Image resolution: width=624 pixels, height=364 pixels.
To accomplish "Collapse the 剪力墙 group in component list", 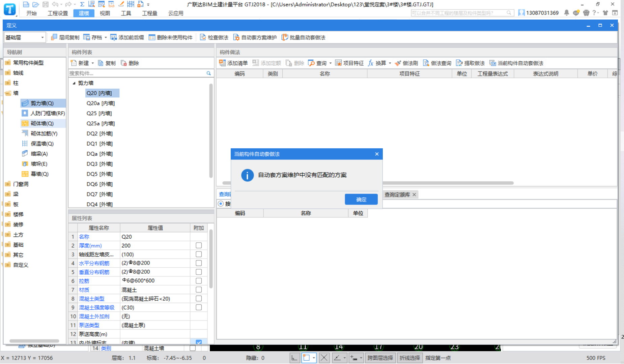I will [x=74, y=83].
